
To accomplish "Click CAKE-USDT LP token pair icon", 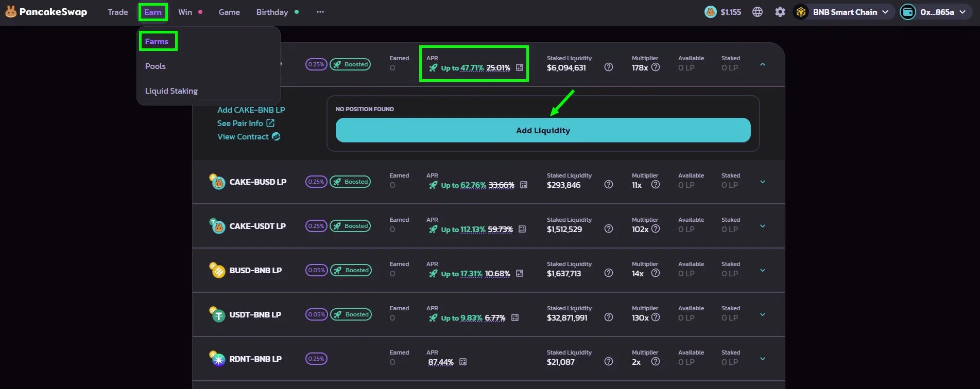I will (217, 225).
